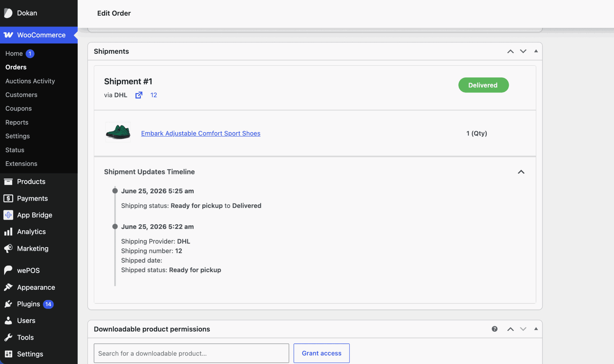Open the DHL tracking external link icon
Screen dimensions: 614x364
click(139, 95)
